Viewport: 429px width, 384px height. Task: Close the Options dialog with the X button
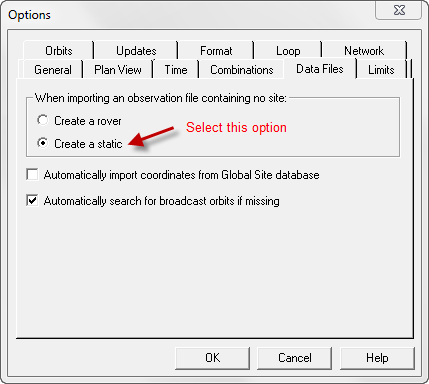tap(399, 10)
